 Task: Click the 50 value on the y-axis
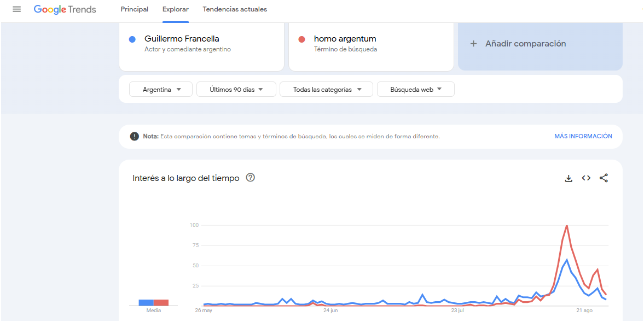point(195,265)
